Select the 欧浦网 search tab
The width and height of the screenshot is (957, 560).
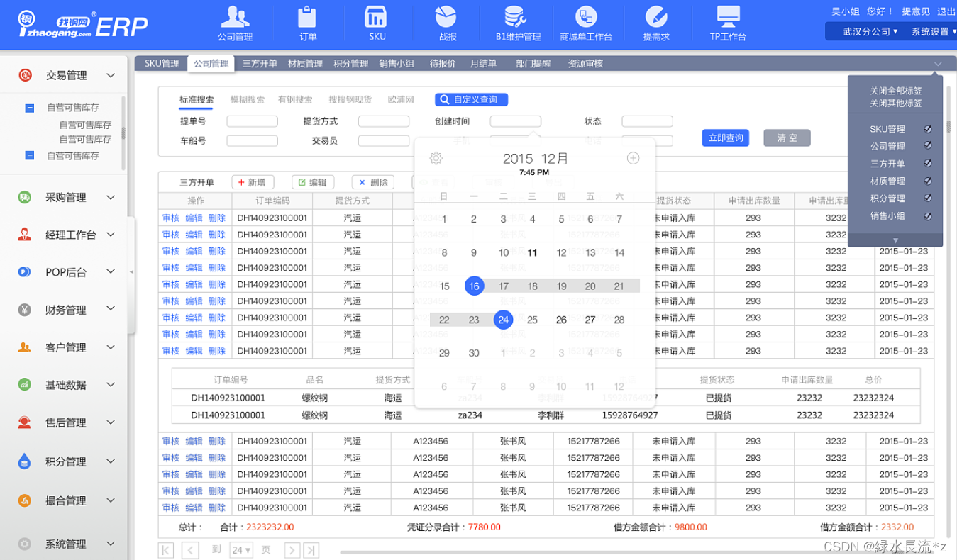tap(401, 100)
